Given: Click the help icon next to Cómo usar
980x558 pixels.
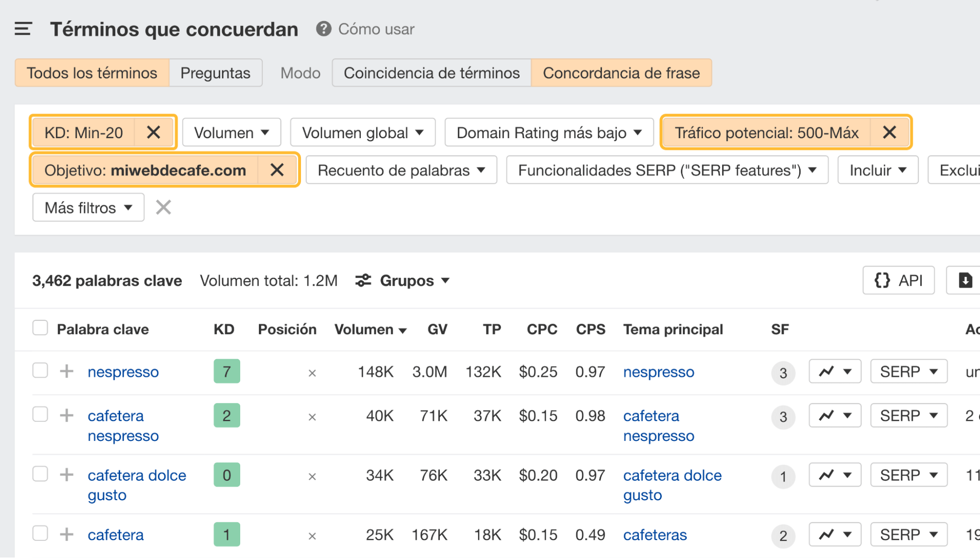Looking at the screenshot, I should pyautogui.click(x=324, y=29).
